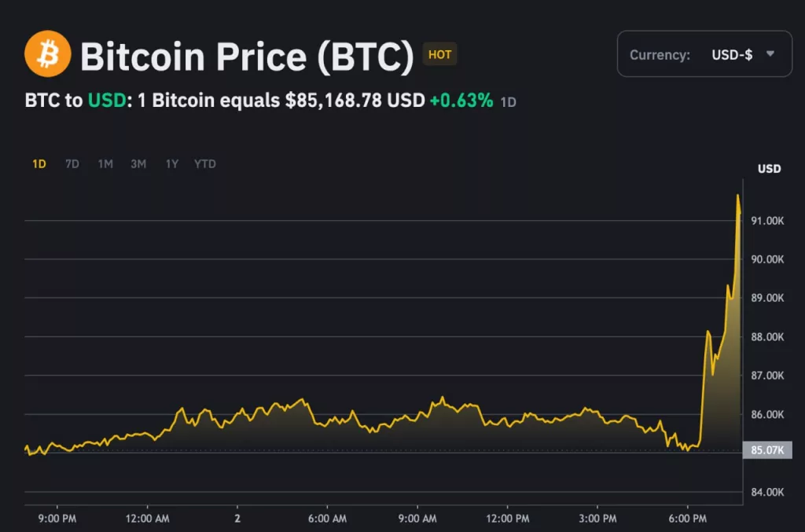Click the 85.07K current price marker

tap(767, 450)
